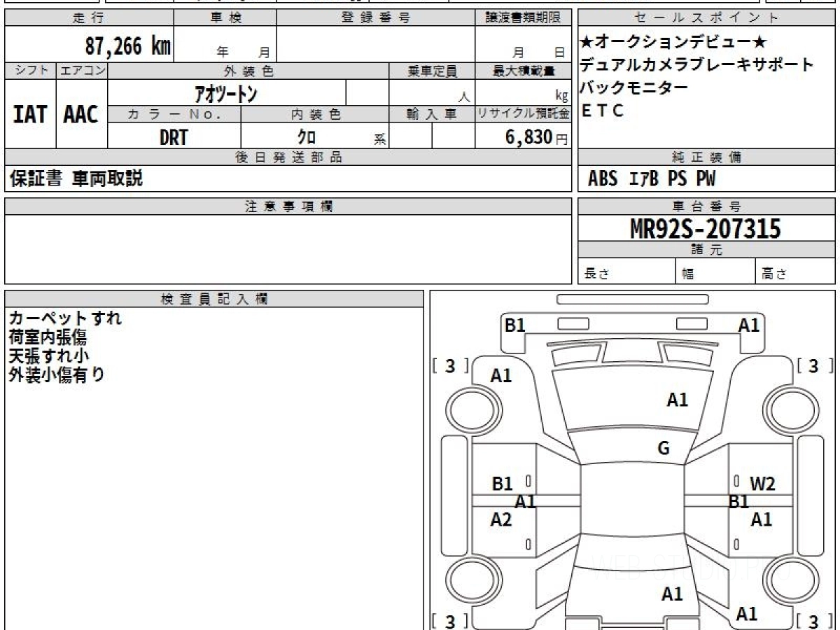Click the 注意事項欄 header

point(288,206)
